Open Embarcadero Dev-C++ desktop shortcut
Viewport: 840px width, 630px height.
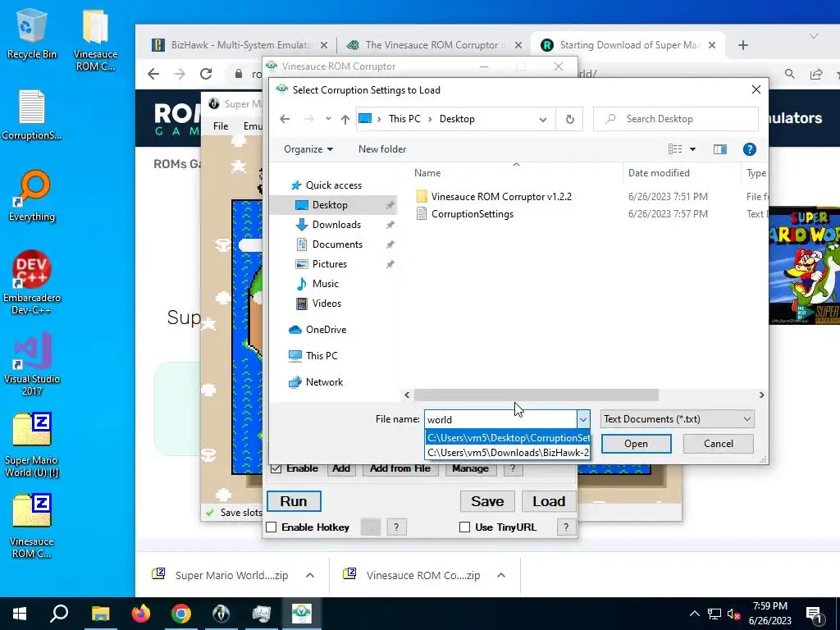coord(32,282)
